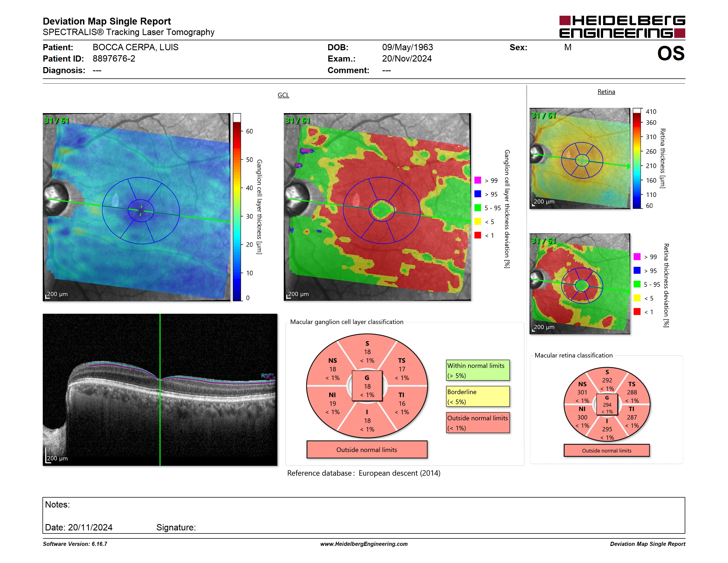Image resolution: width=728 pixels, height=563 pixels.
Task: Click the blue >95 swatch in GCL deviation legend
Action: pyautogui.click(x=478, y=194)
